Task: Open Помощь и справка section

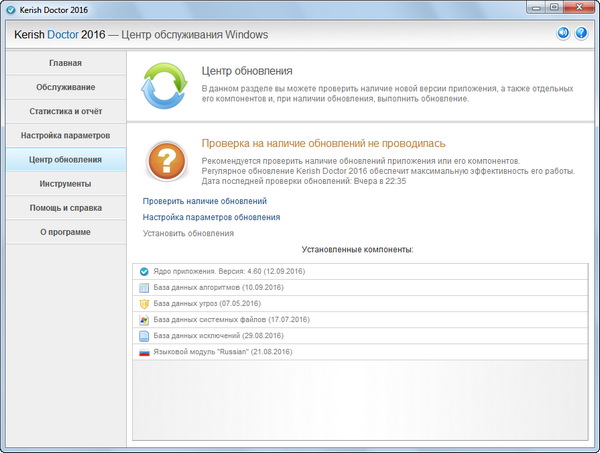Action: 66,208
